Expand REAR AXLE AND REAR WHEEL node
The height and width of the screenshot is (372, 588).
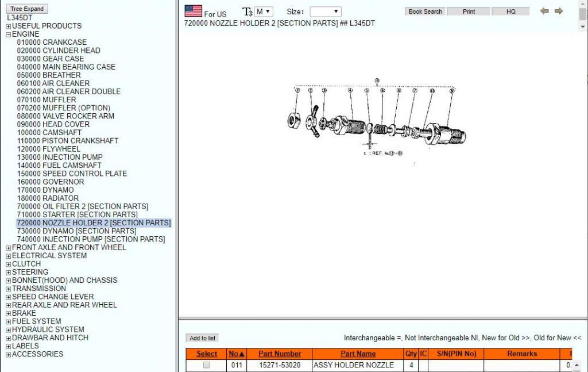[x=8, y=305]
